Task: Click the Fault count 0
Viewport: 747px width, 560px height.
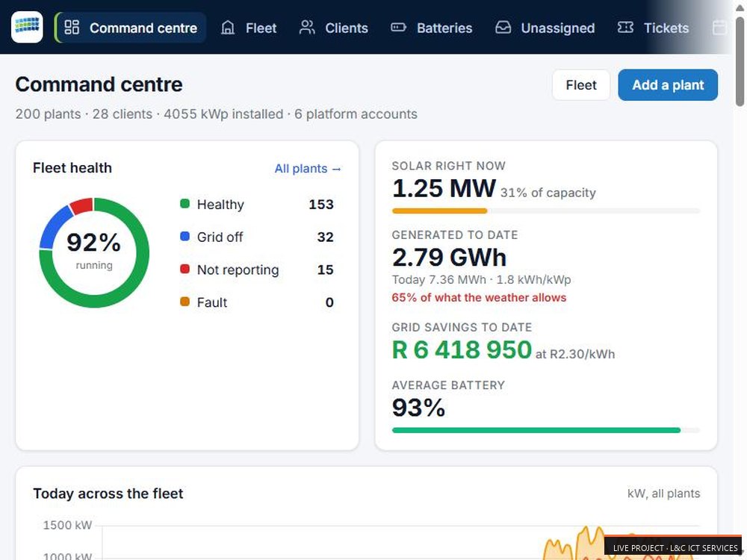Action: point(329,302)
